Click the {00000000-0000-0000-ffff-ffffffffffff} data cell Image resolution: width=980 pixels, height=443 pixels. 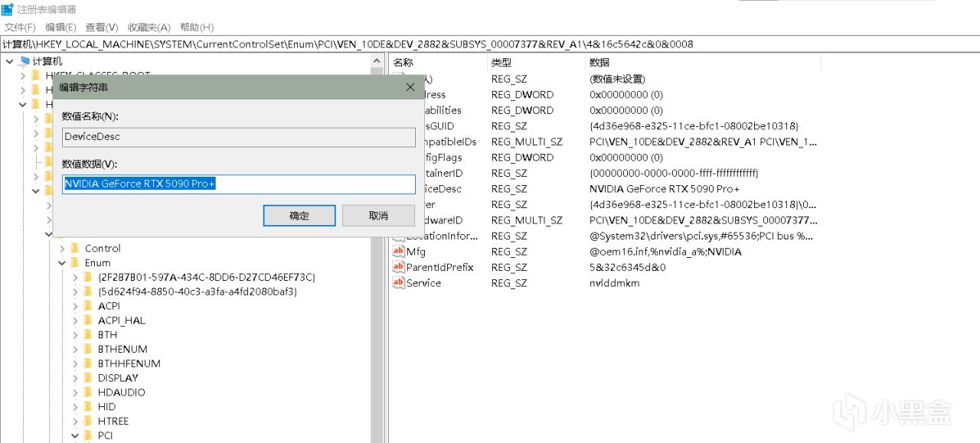[674, 173]
